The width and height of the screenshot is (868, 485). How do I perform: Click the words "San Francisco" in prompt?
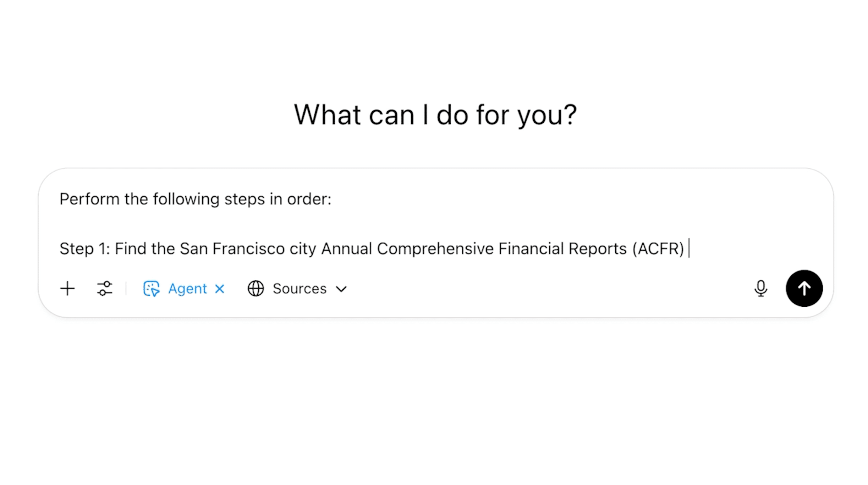point(232,249)
